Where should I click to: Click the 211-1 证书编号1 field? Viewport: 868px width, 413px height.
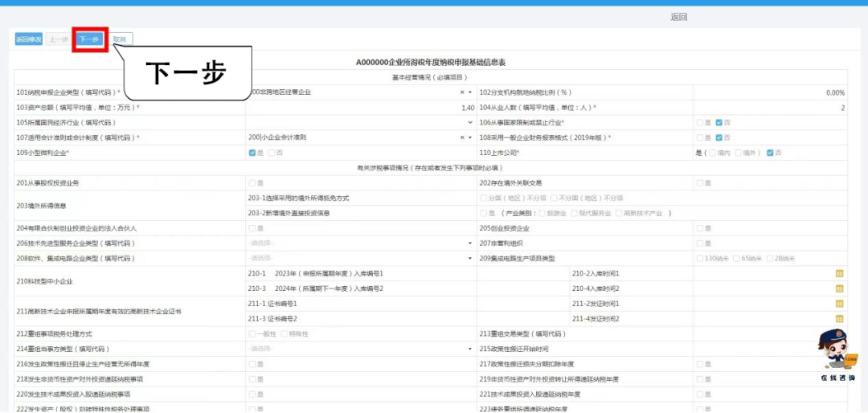click(x=524, y=304)
